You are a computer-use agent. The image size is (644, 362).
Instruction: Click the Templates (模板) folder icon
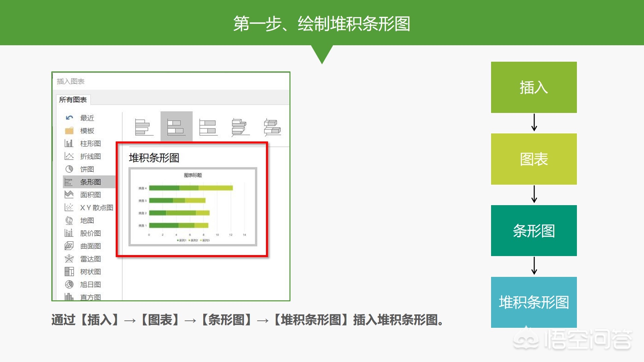69,131
